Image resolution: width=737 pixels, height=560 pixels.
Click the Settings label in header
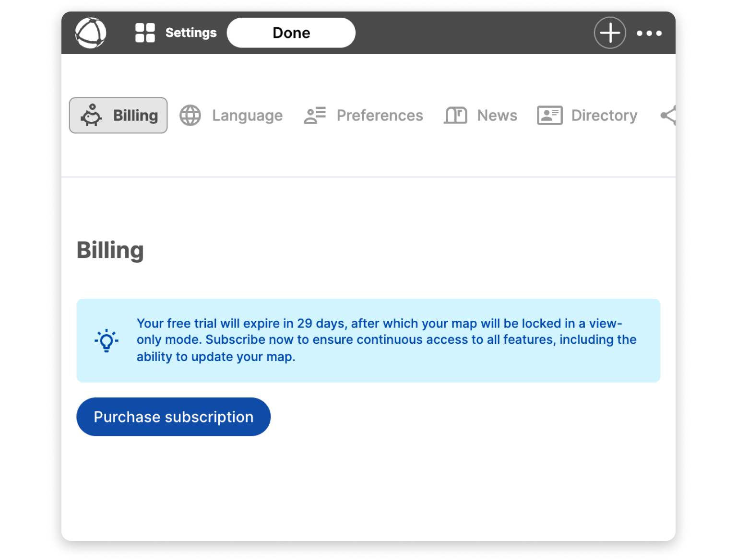[x=191, y=33]
